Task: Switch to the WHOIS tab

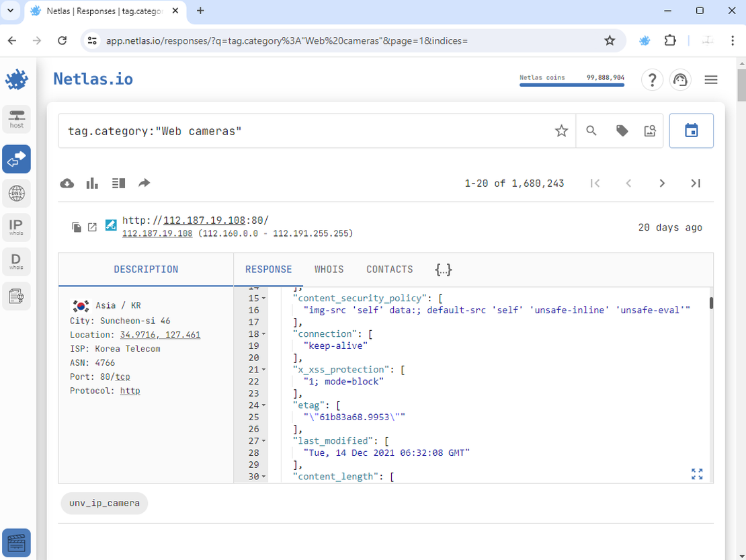Action: [x=329, y=270]
